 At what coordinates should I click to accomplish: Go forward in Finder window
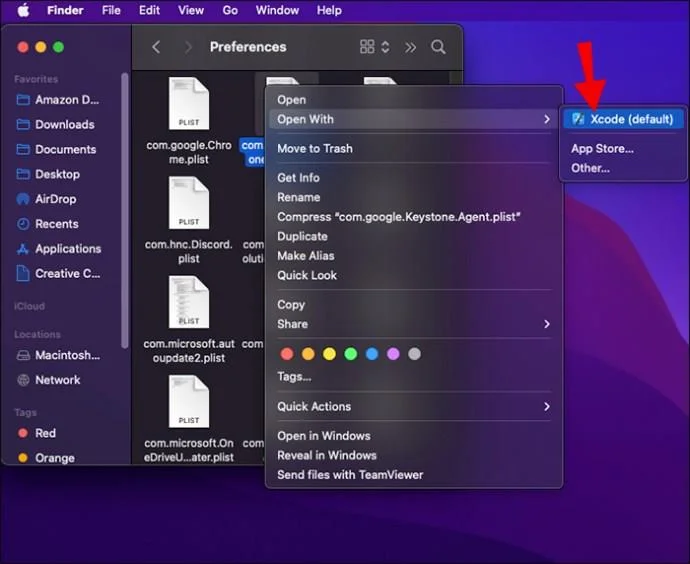tap(188, 47)
